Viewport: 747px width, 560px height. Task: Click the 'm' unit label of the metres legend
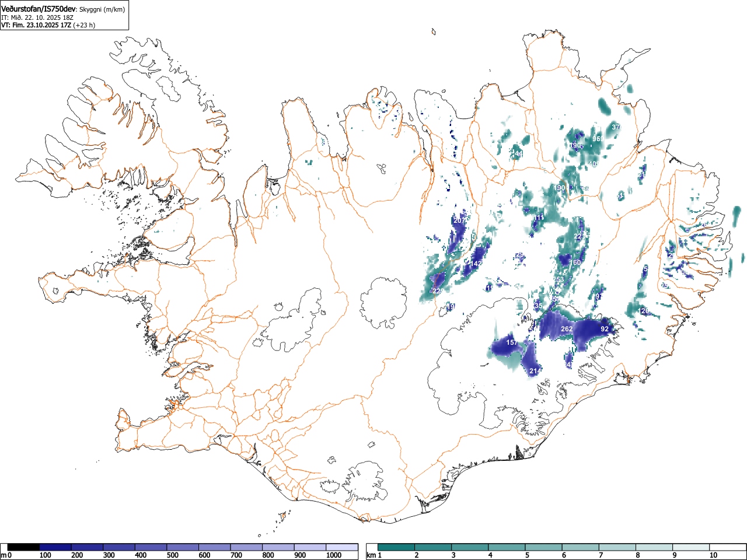pyautogui.click(x=4, y=555)
